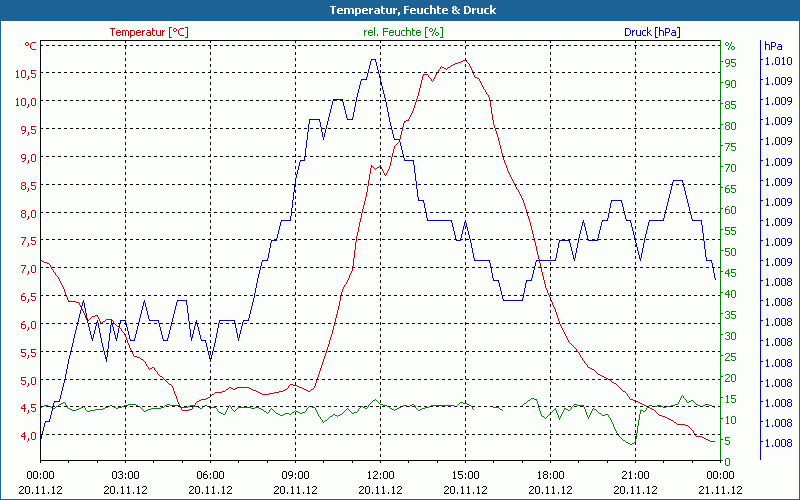
Task: Click the "hPa" unit label above the blue axis
Action: pyautogui.click(x=773, y=46)
